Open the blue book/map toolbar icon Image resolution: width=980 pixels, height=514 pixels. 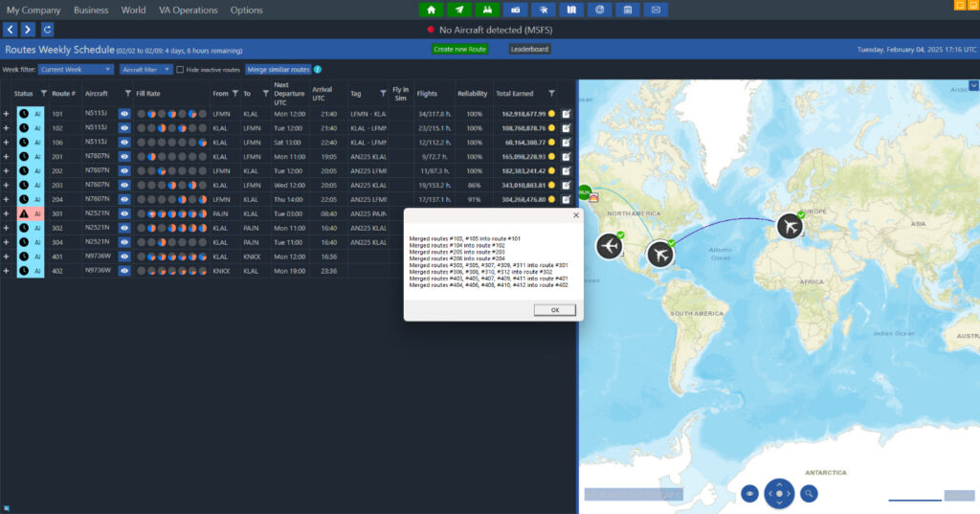(x=571, y=10)
